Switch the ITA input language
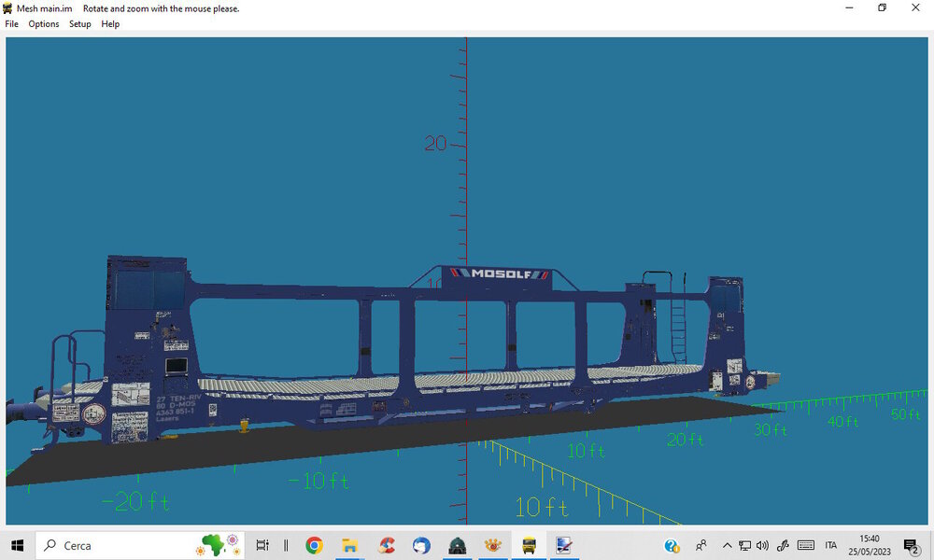Viewport: 934px width, 560px height. tap(831, 545)
